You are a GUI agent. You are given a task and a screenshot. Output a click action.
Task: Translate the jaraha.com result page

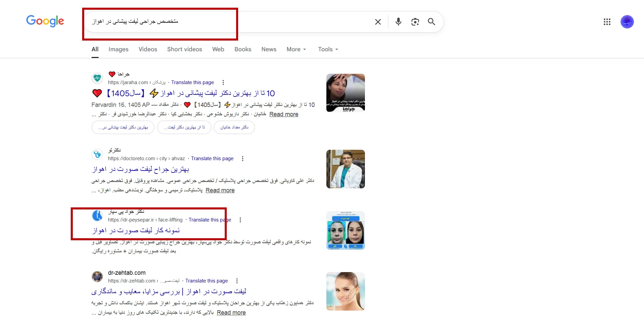tap(193, 82)
